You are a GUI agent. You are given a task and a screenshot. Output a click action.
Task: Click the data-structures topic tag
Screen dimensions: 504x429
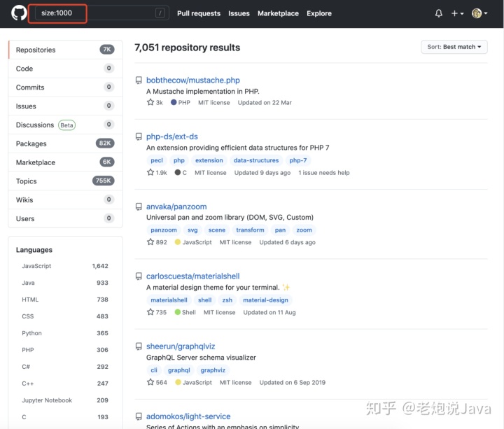[256, 160]
